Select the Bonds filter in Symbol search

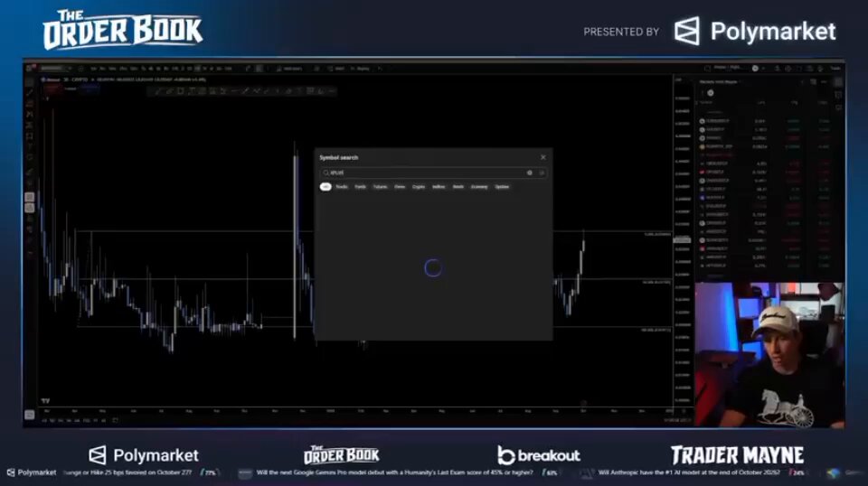(x=458, y=187)
